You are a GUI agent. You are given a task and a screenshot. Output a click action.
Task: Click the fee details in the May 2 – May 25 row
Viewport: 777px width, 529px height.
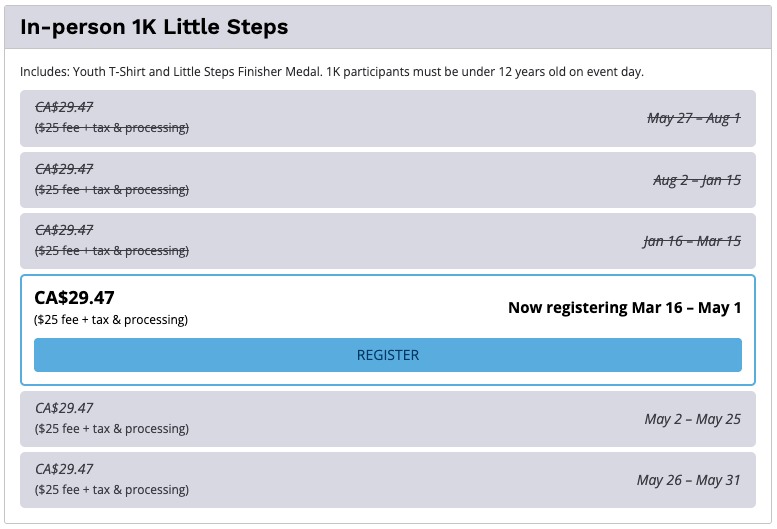click(x=111, y=429)
